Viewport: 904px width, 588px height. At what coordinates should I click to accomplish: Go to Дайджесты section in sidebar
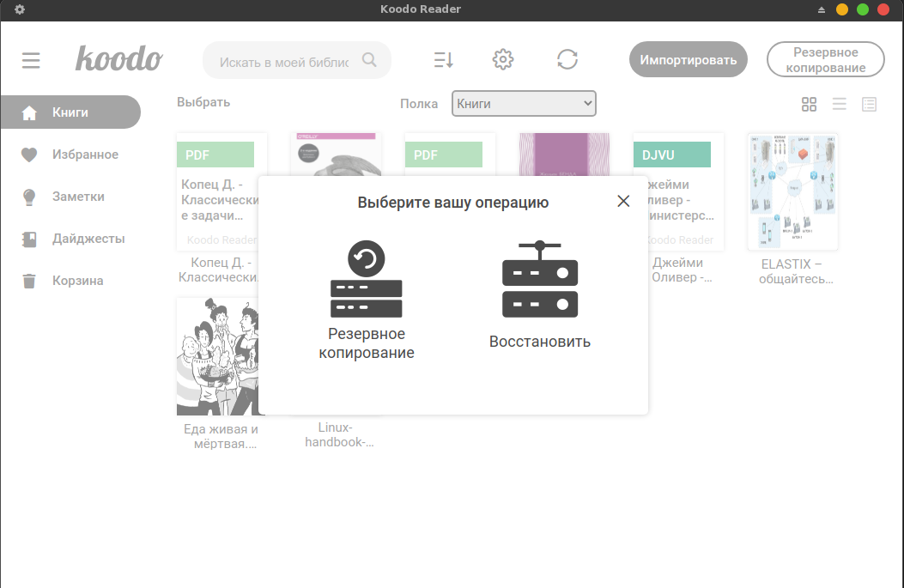(88, 239)
